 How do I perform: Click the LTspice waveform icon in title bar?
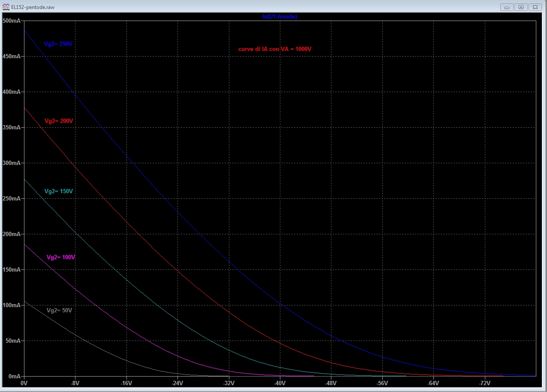(x=6, y=7)
